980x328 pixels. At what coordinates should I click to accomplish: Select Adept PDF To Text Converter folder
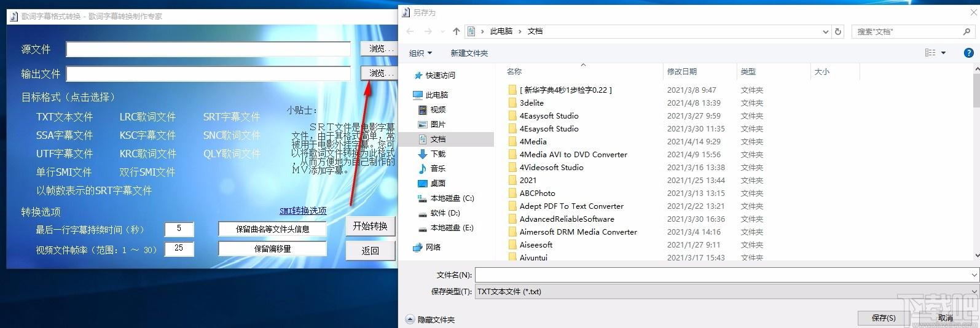(x=571, y=206)
